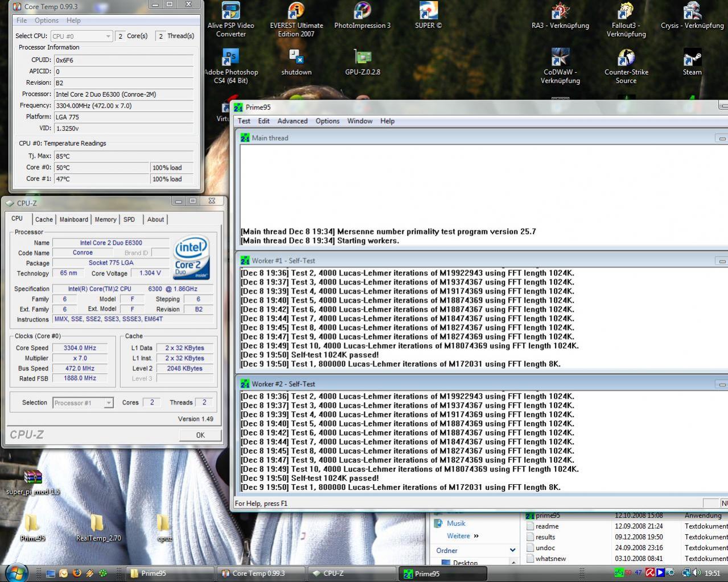Click Show Desktop quick launch icon
Image resolution: width=728 pixels, height=582 pixels.
pos(50,573)
